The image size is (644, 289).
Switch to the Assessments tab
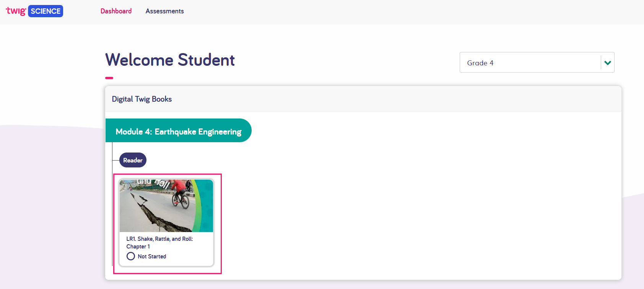[x=164, y=11]
